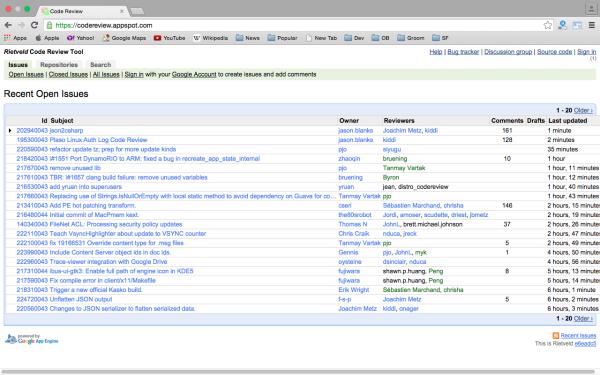The height and width of the screenshot is (375, 600).
Task: Open the Chrome hamburger menu
Action: click(x=592, y=25)
